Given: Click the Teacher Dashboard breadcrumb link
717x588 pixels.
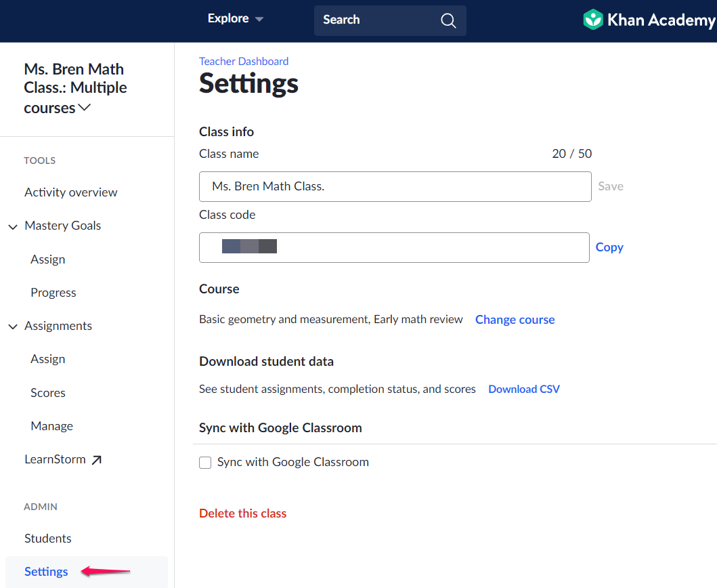Looking at the screenshot, I should tap(244, 62).
